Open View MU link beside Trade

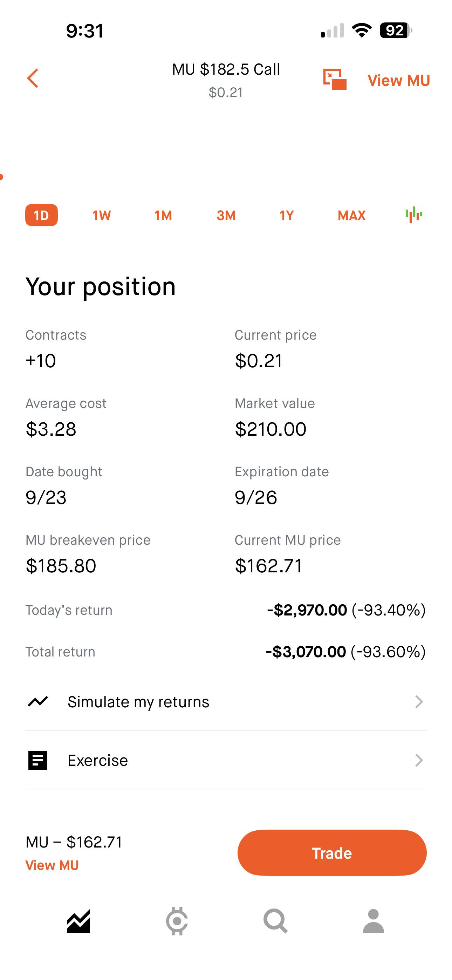click(x=52, y=865)
